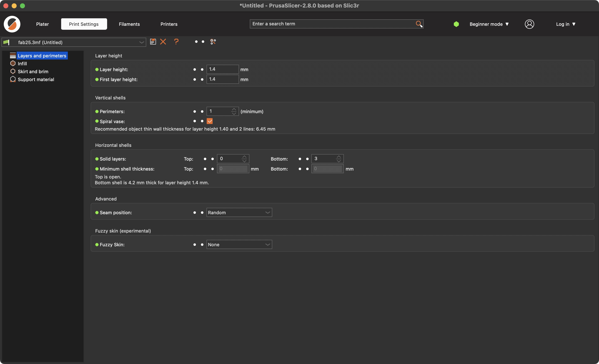
Task: Switch to the Filaments tab
Action: (129, 24)
